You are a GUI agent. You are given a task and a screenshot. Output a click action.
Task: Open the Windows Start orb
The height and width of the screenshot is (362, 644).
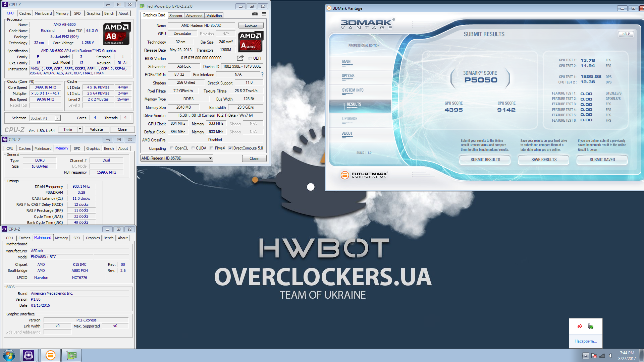9,355
